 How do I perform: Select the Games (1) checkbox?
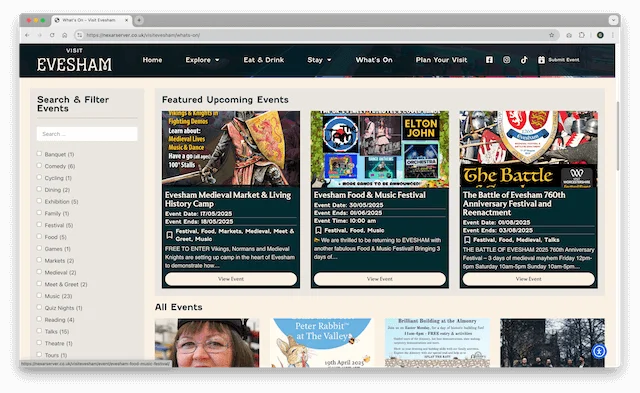[39, 248]
